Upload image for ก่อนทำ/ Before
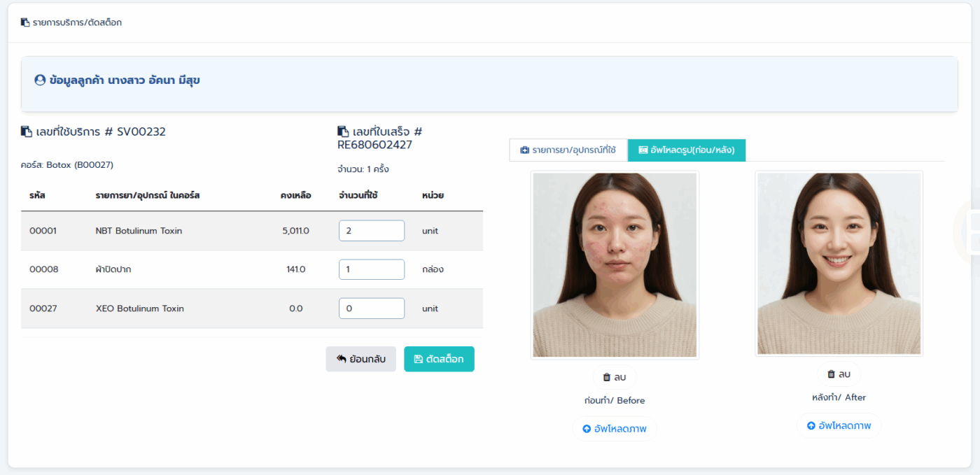980x475 pixels. point(615,429)
